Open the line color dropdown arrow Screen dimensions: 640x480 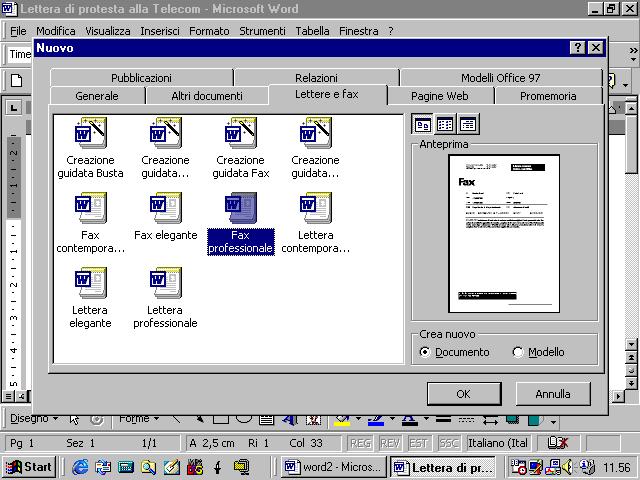point(392,420)
